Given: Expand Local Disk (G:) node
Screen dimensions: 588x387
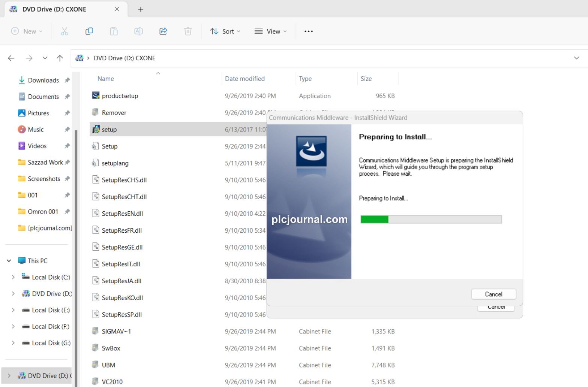Looking at the screenshot, I should [x=13, y=343].
